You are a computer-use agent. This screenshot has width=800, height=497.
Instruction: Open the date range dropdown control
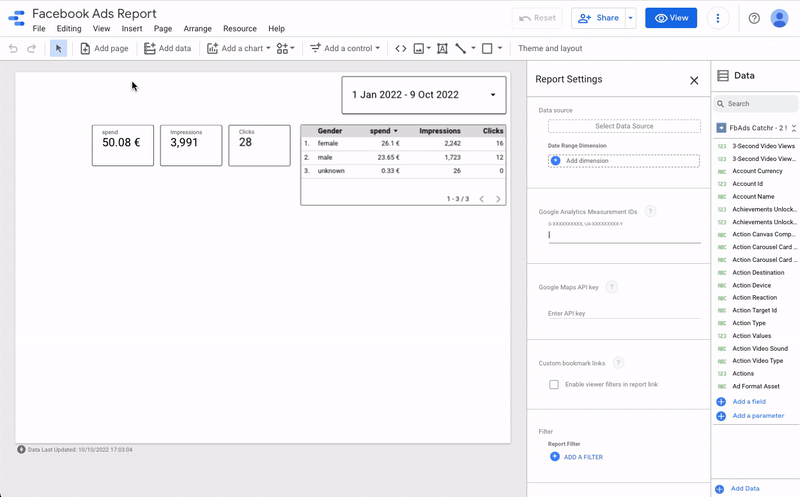tap(424, 95)
